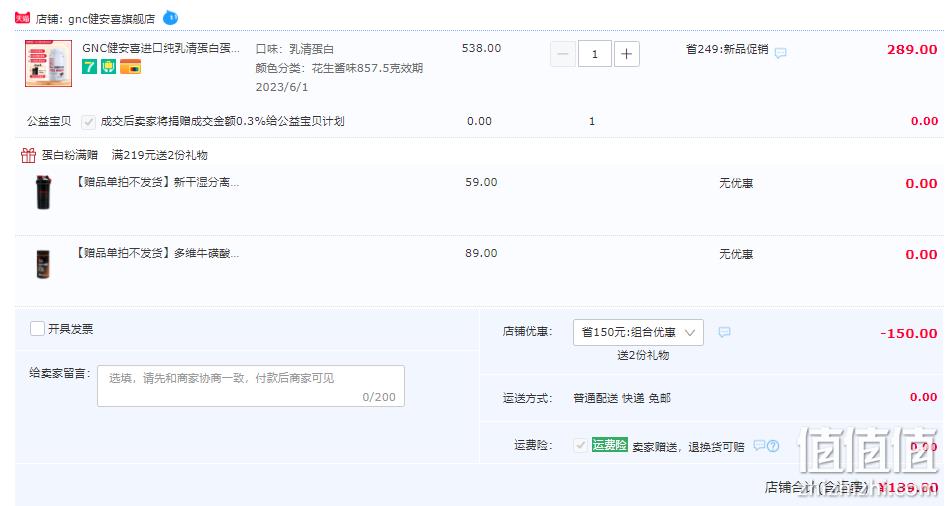
Task: Click the 省249:新品促销 promotion text
Action: coord(727,49)
